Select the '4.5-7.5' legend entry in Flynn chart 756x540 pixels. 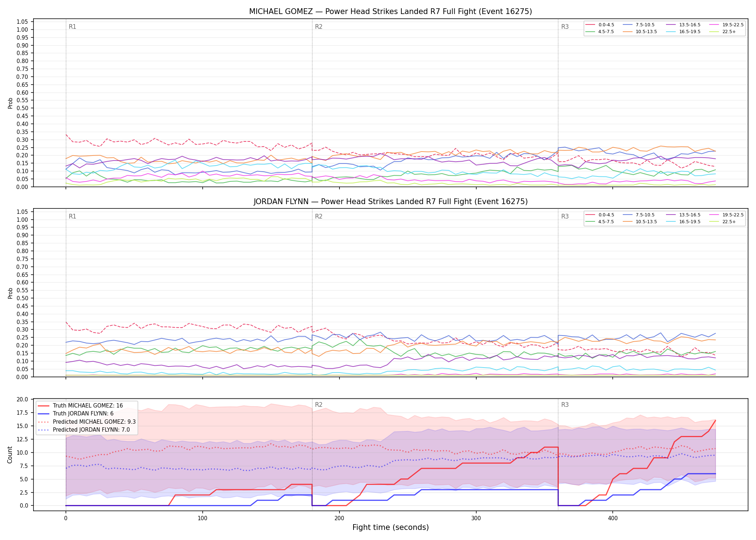[x=600, y=222]
